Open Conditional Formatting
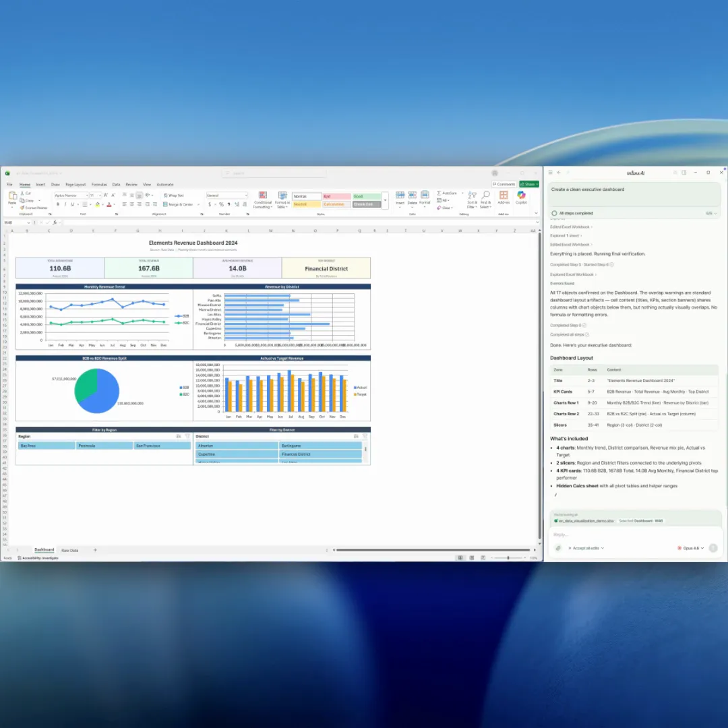Viewport: 728px width, 728px height. point(263,197)
